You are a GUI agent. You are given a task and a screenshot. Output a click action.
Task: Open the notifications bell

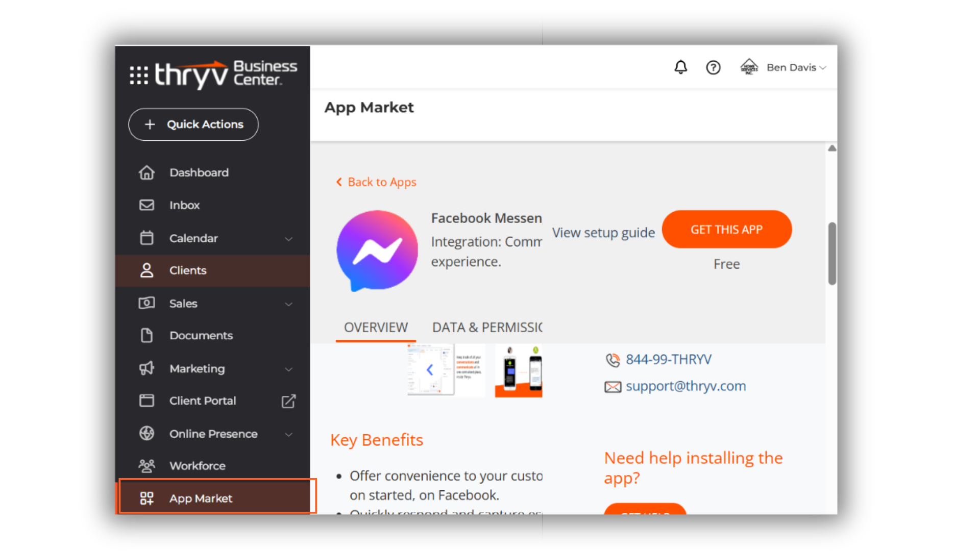(x=680, y=67)
